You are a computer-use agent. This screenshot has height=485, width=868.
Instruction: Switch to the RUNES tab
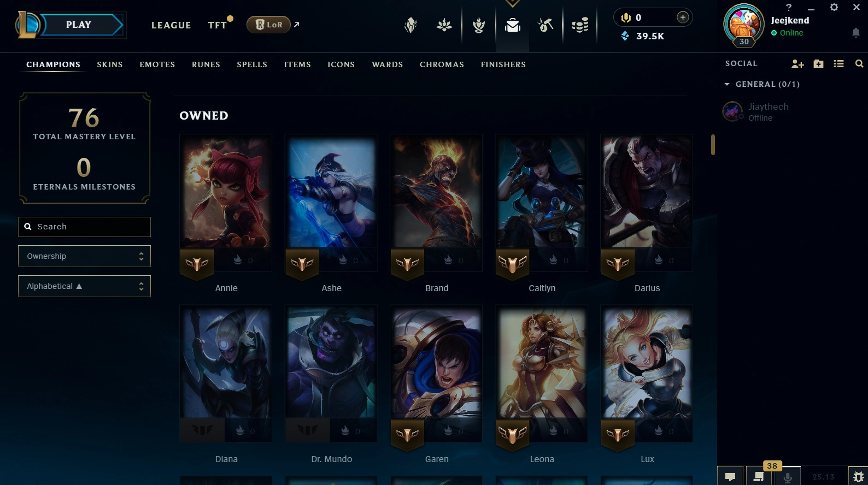pos(206,64)
